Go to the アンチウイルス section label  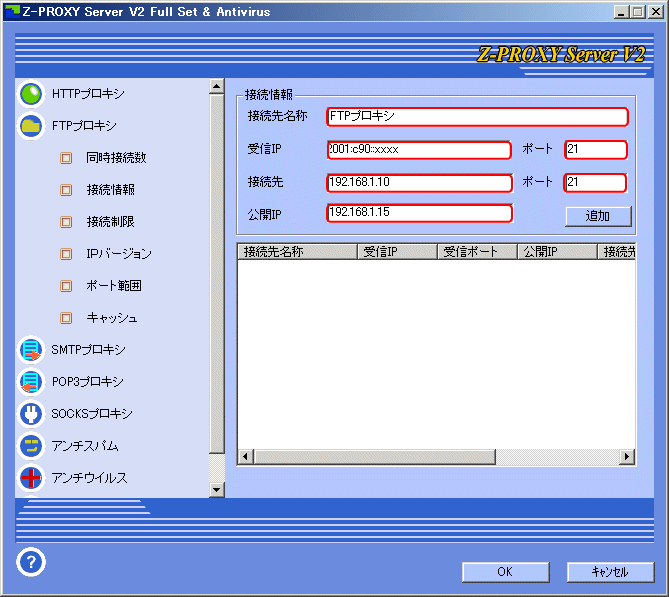coord(89,478)
